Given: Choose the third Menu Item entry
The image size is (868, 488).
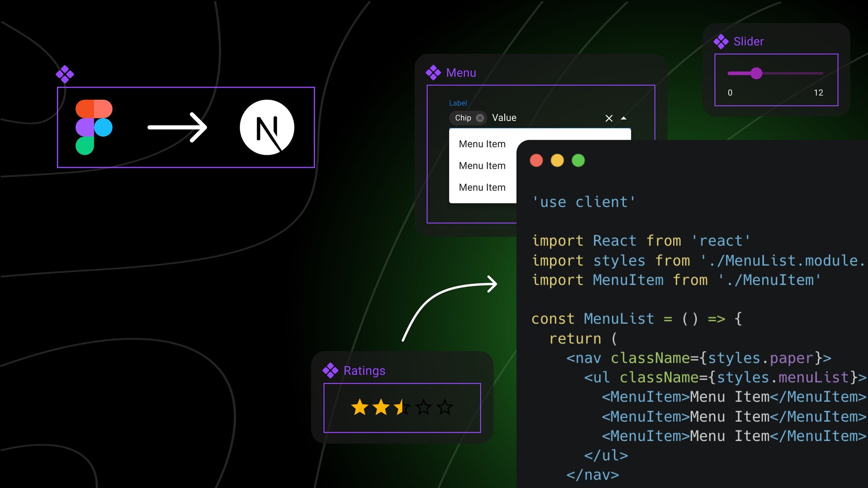Looking at the screenshot, I should (x=482, y=187).
